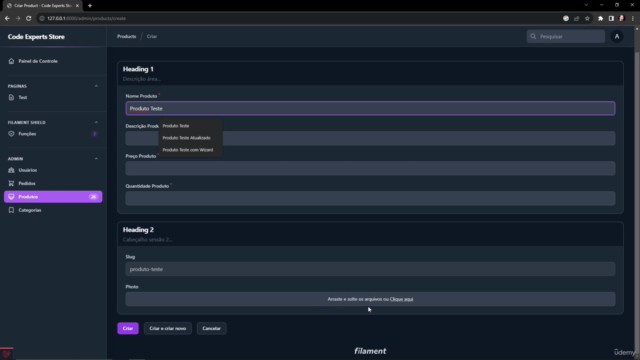
Task: Go forward with browser forward arrow
Action: point(18,18)
